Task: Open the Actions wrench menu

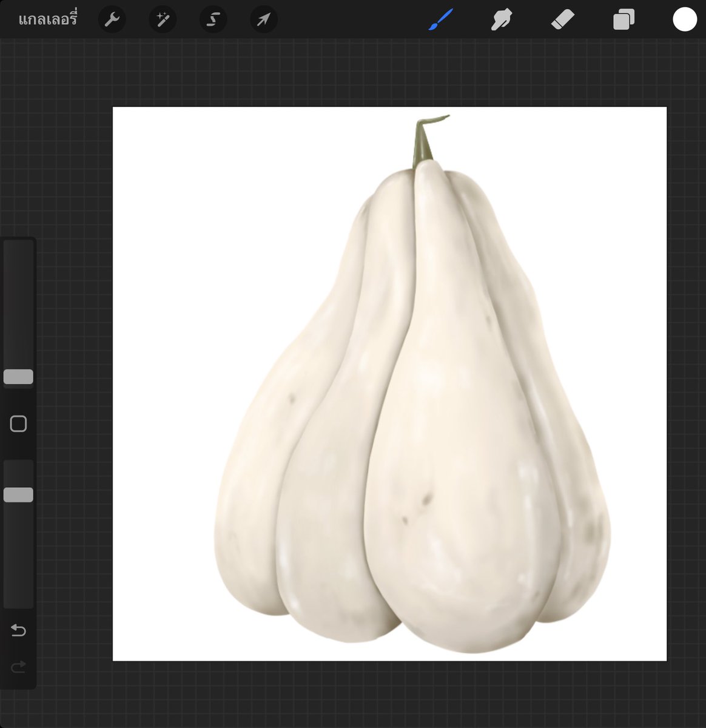Action: (x=112, y=20)
